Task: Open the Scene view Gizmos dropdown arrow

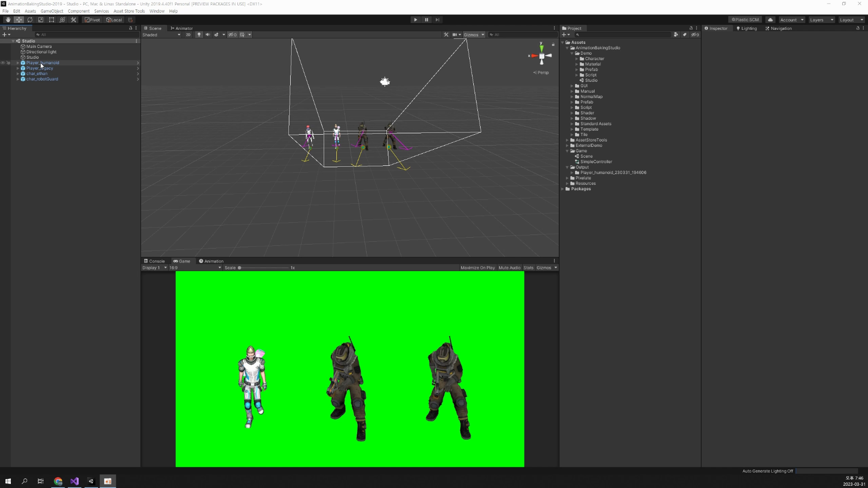Action: pos(483,35)
